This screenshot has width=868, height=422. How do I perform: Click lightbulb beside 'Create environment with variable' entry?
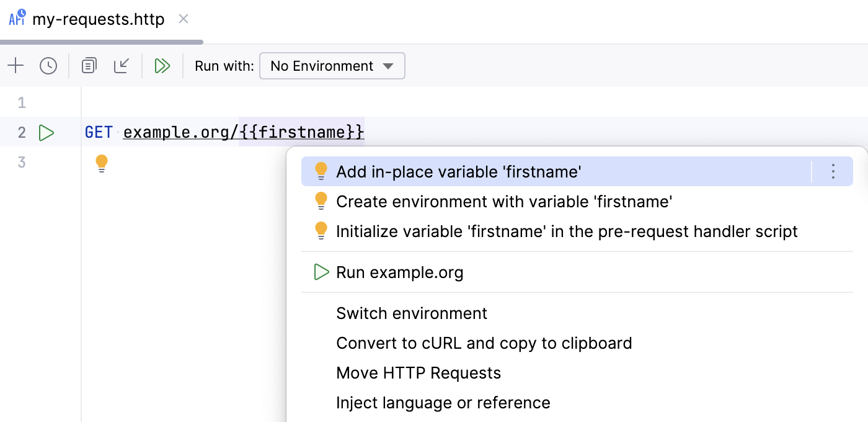click(x=321, y=201)
